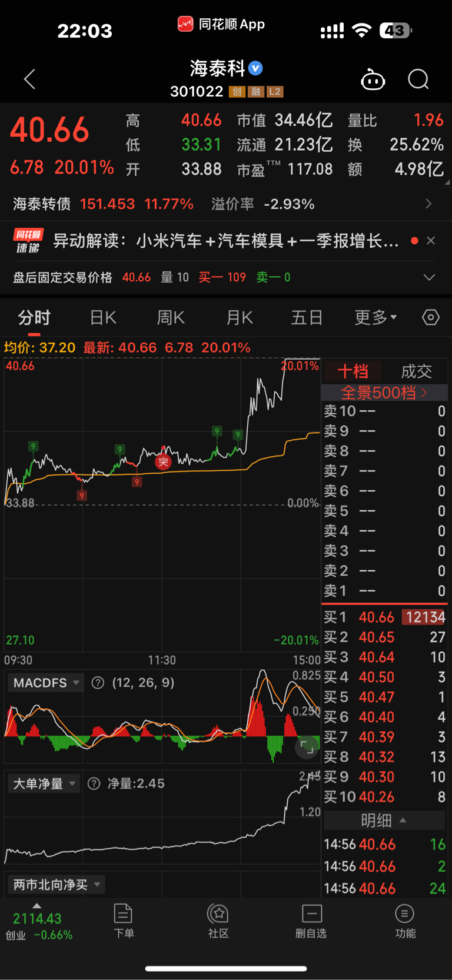Open 社区 community icon
Screen dimensions: 452x980
coord(218,921)
